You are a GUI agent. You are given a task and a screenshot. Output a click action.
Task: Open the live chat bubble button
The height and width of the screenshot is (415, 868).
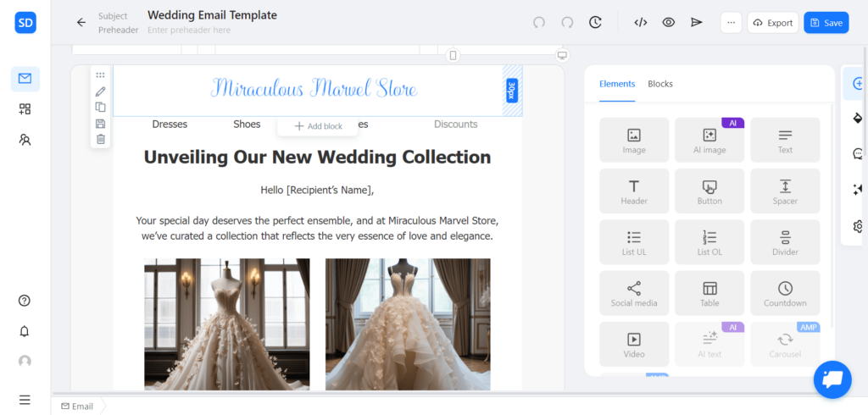[x=832, y=379]
